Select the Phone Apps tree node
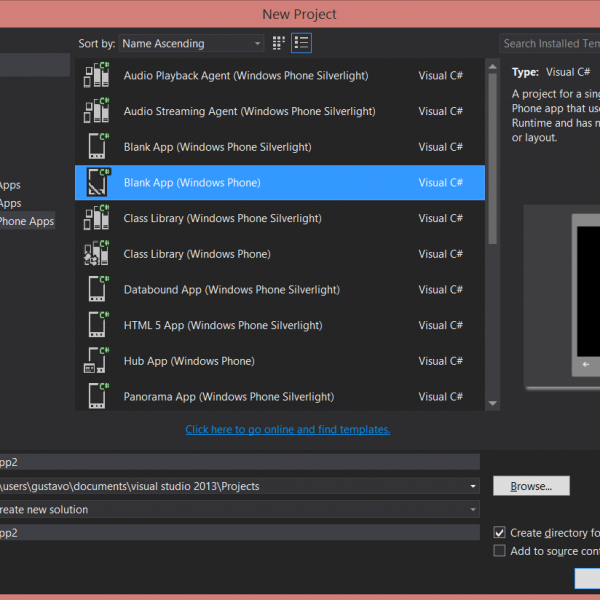Image resolution: width=600 pixels, height=600 pixels. tap(27, 221)
